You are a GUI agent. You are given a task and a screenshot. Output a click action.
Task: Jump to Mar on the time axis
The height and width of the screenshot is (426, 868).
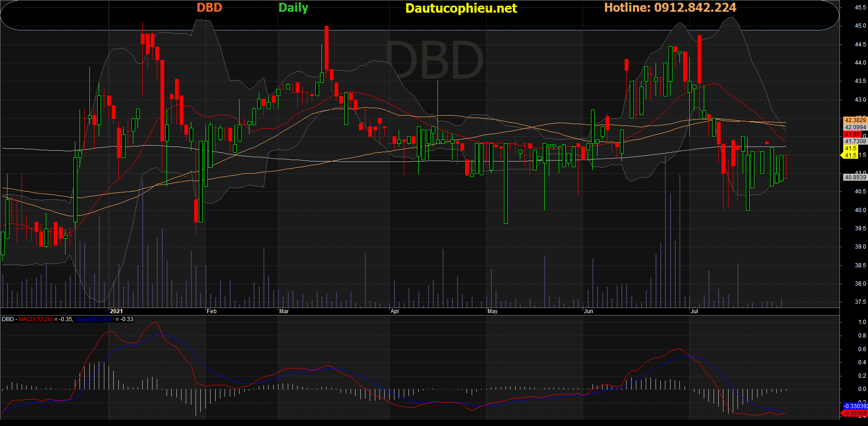point(284,311)
